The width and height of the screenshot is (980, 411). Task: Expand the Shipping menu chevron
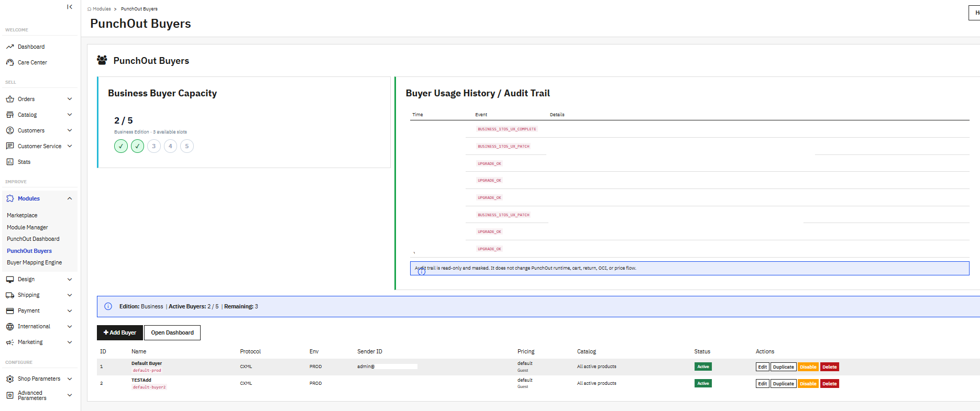(x=70, y=295)
